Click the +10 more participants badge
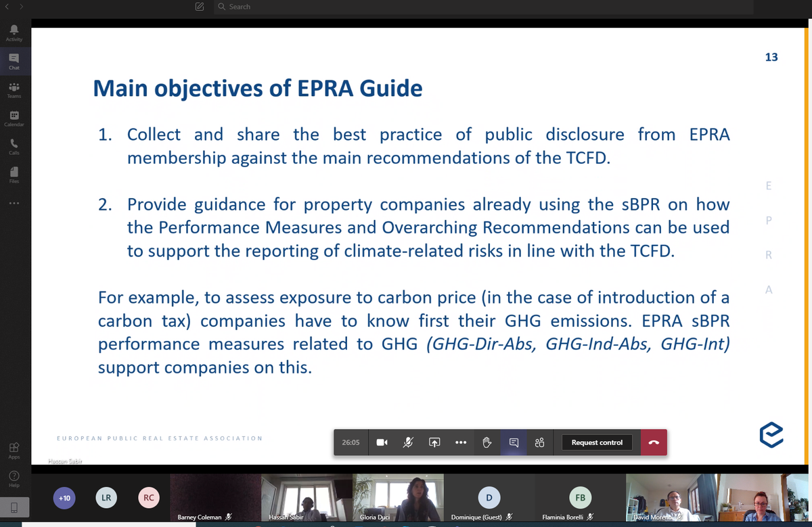Image resolution: width=812 pixels, height=527 pixels. coord(65,498)
